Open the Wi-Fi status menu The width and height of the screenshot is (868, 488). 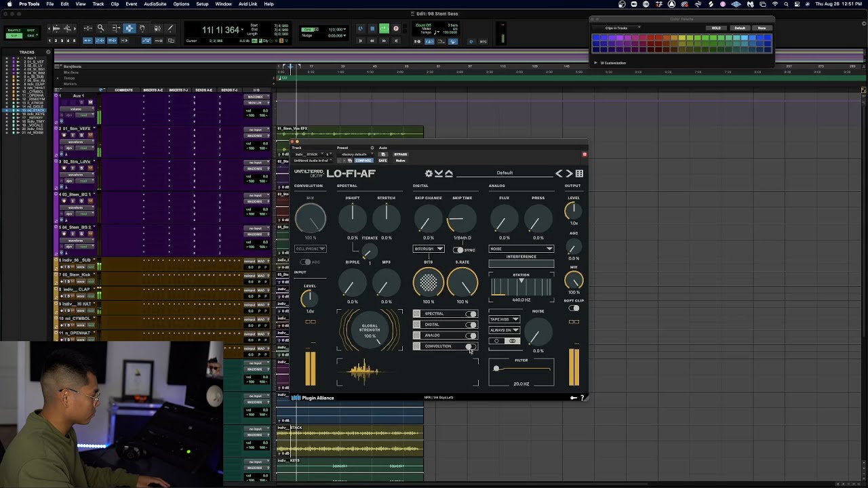(x=775, y=4)
